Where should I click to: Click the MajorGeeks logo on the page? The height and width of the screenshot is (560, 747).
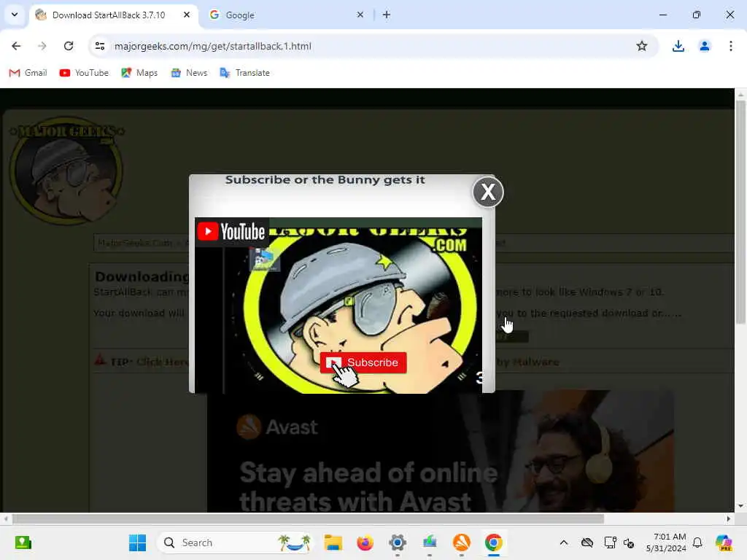point(66,170)
